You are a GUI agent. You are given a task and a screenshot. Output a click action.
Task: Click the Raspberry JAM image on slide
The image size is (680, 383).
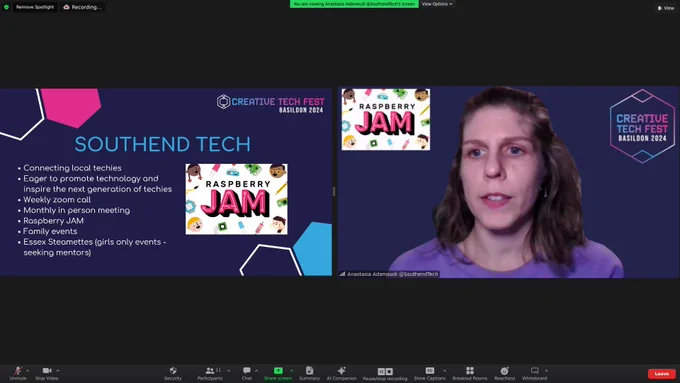[x=236, y=199]
